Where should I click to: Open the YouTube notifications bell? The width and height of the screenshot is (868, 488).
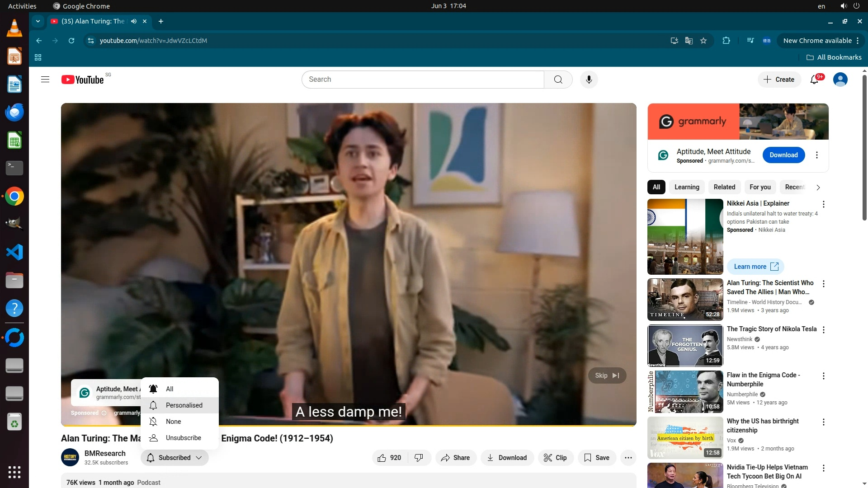[x=814, y=80]
